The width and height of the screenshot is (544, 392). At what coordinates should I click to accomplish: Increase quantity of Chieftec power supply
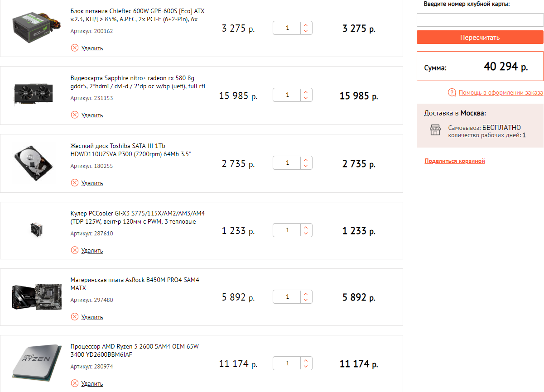click(306, 25)
